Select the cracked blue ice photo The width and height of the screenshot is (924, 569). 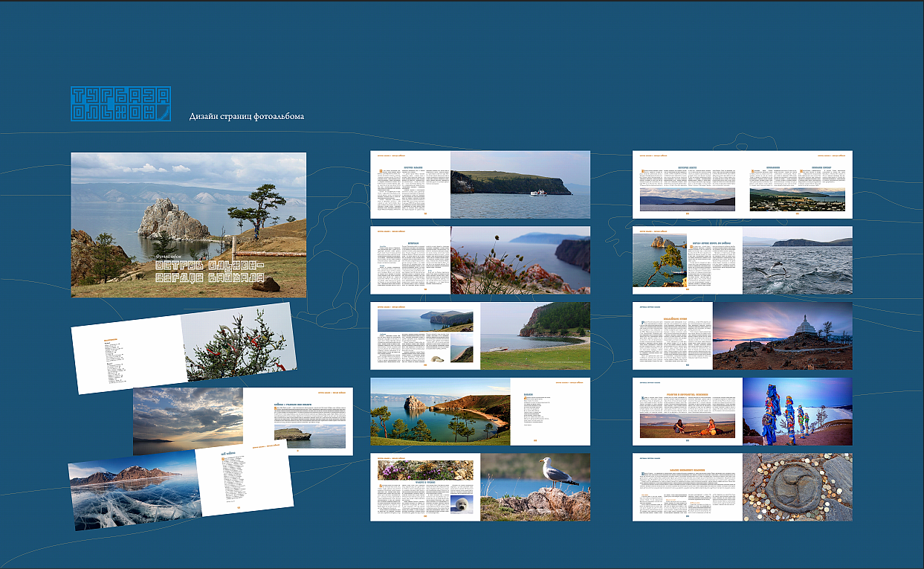[135, 492]
